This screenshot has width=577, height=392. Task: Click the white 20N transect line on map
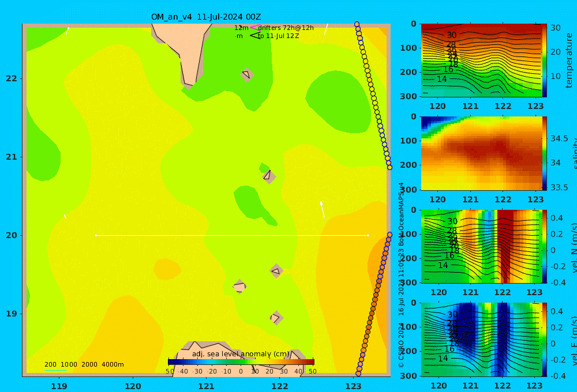click(x=232, y=235)
